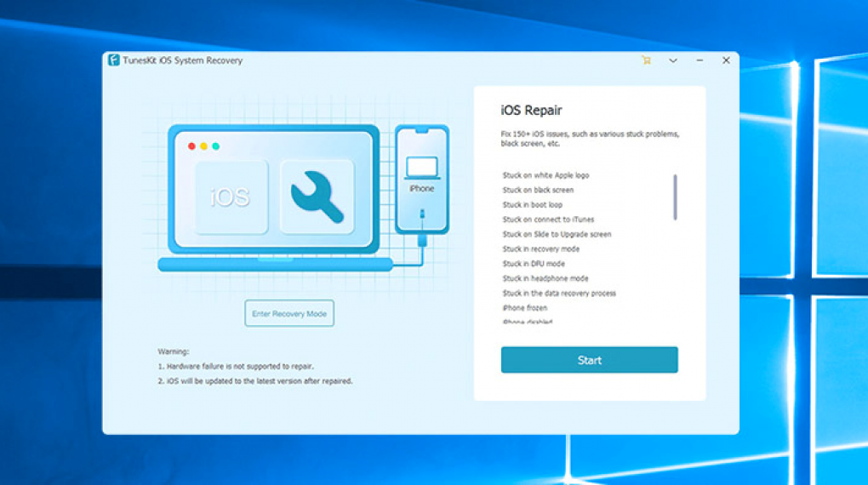Select "Stuck on black screen" entry

(538, 190)
